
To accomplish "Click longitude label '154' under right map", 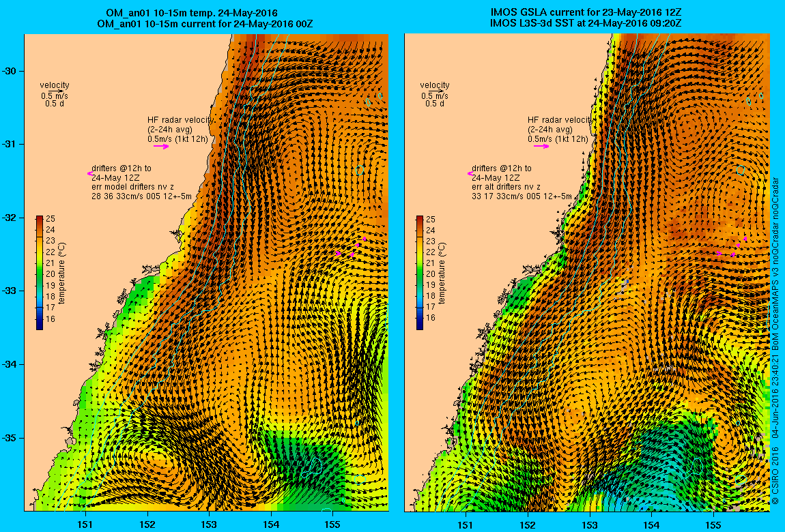I will coord(651,524).
